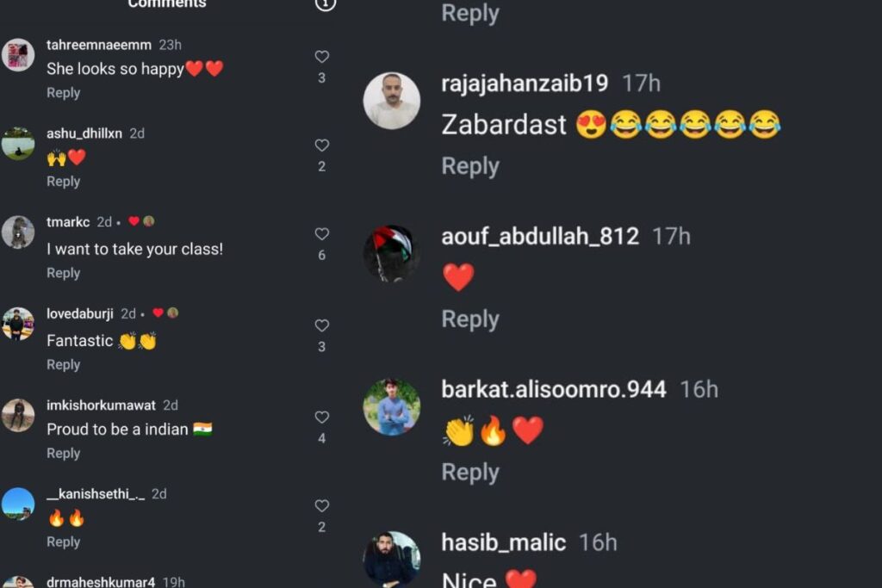Tap the heart next to lovedaburji's Fantastic comment

pos(322,325)
